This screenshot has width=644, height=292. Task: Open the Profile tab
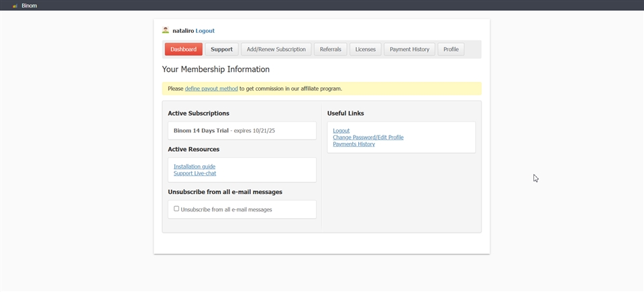pos(451,49)
